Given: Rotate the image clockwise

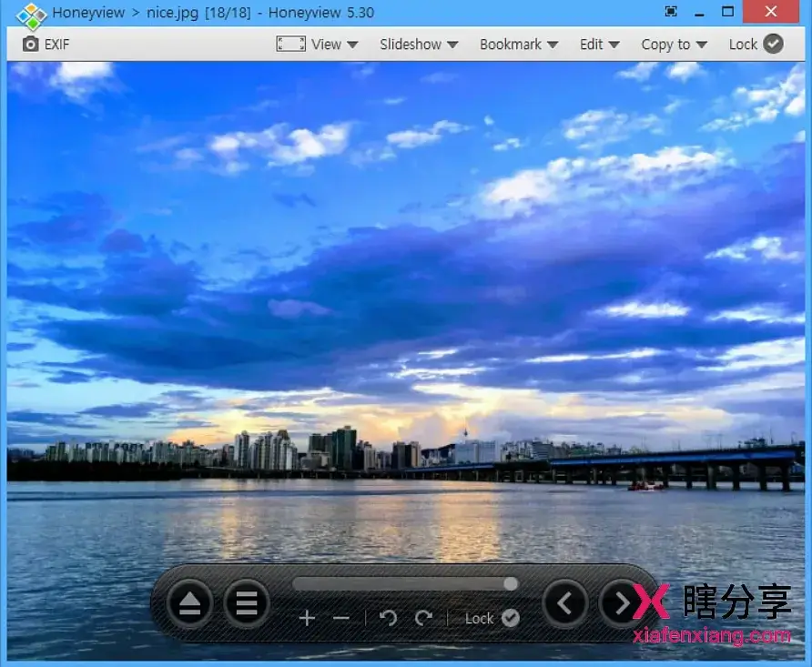Looking at the screenshot, I should point(422,618).
